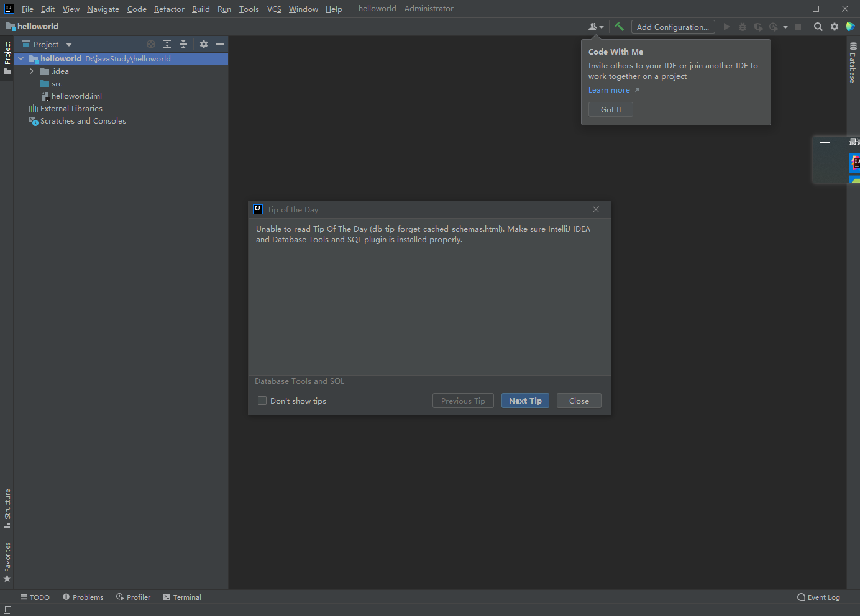860x616 pixels.
Task: Click the JetBrains Toolbox icon at top right
Action: (x=851, y=27)
